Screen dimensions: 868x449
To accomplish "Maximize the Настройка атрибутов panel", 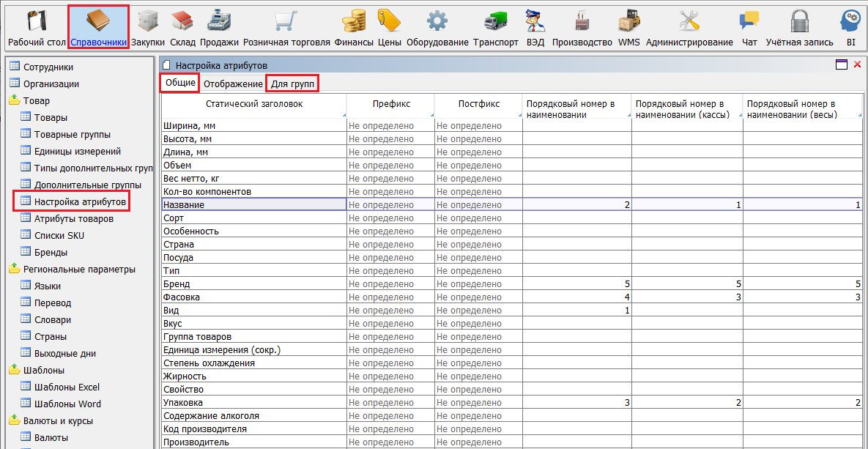I will 842,65.
